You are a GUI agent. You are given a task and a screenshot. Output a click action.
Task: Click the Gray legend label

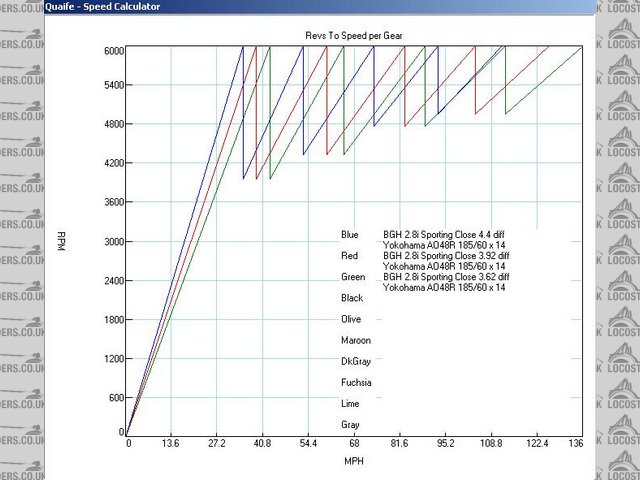tap(350, 424)
